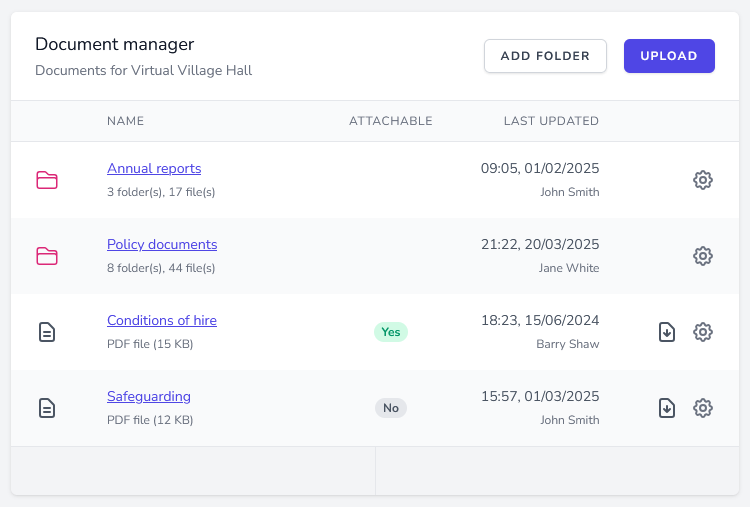Open settings gear for Policy documents
The width and height of the screenshot is (750, 507).
coord(703,256)
